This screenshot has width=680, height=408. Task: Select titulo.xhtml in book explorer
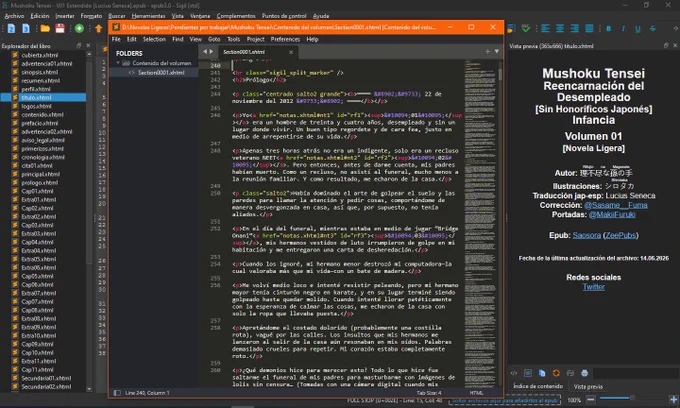click(43, 98)
